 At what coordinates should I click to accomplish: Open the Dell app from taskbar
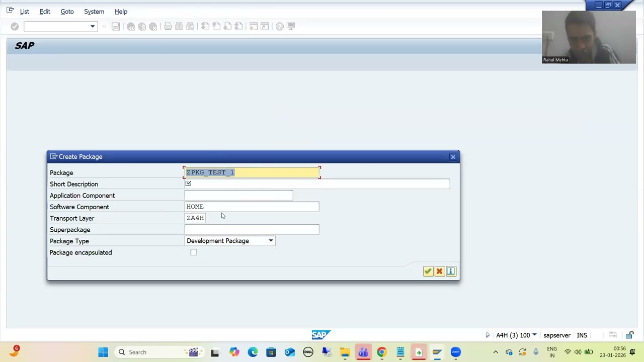click(308, 352)
